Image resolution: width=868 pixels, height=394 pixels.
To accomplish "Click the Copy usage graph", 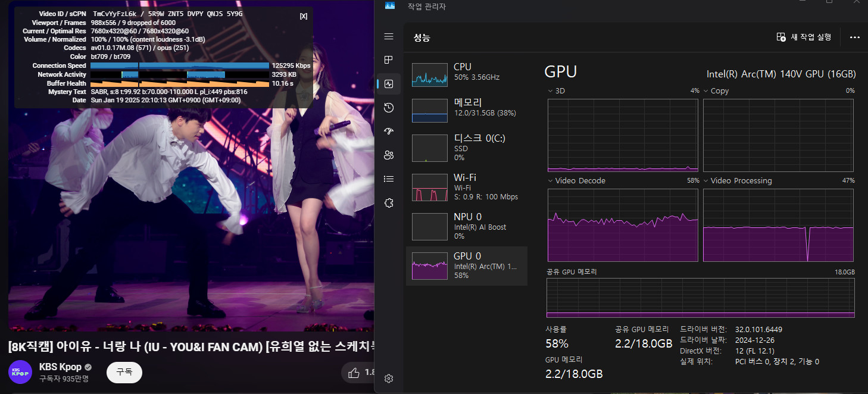I will pyautogui.click(x=778, y=135).
